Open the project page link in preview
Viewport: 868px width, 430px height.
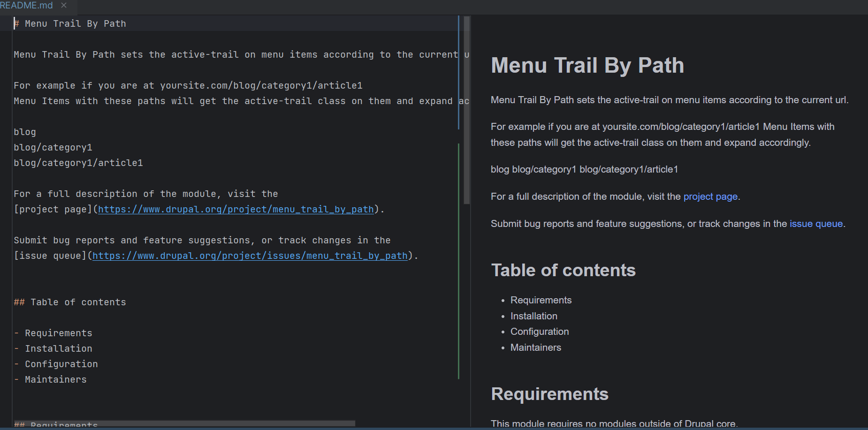[710, 196]
